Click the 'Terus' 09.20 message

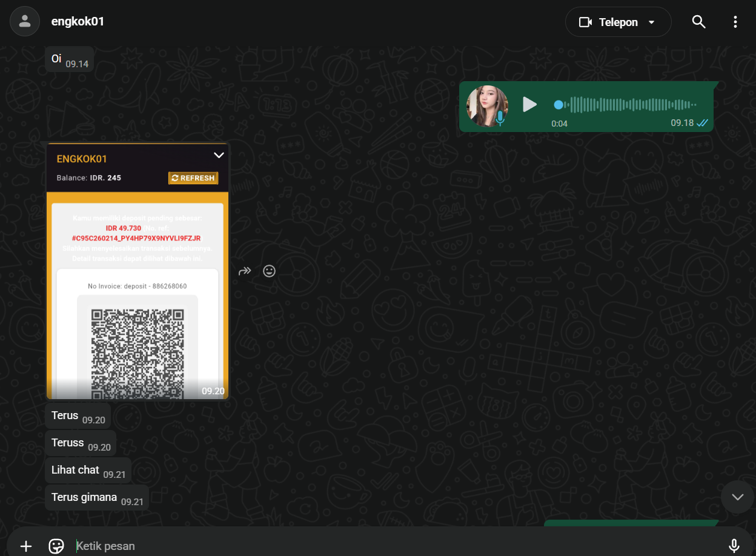78,416
